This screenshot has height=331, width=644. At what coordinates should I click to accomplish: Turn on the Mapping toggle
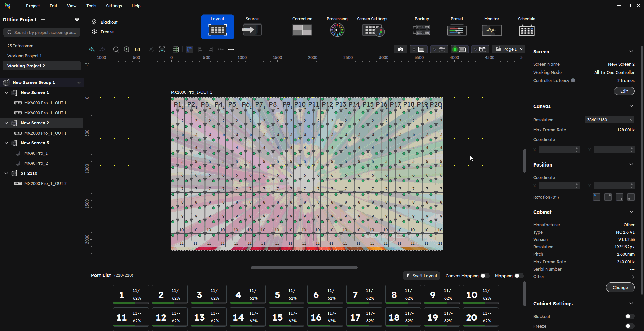pos(519,276)
